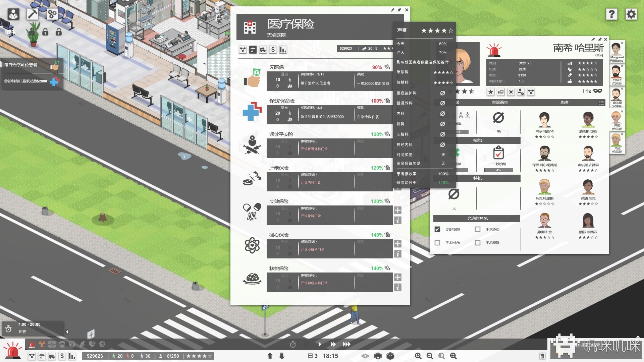Screen dimensions: 644x362
Task: Go down one floor with down arrow
Action: [282, 356]
